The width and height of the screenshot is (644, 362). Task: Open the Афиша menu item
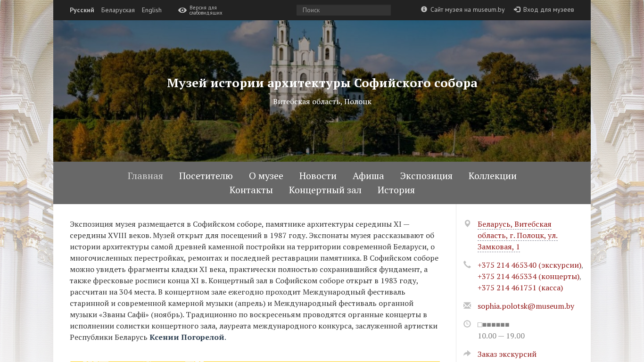point(368,176)
